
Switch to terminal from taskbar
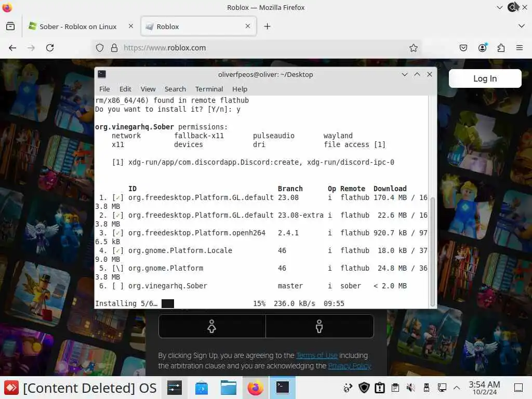point(282,388)
